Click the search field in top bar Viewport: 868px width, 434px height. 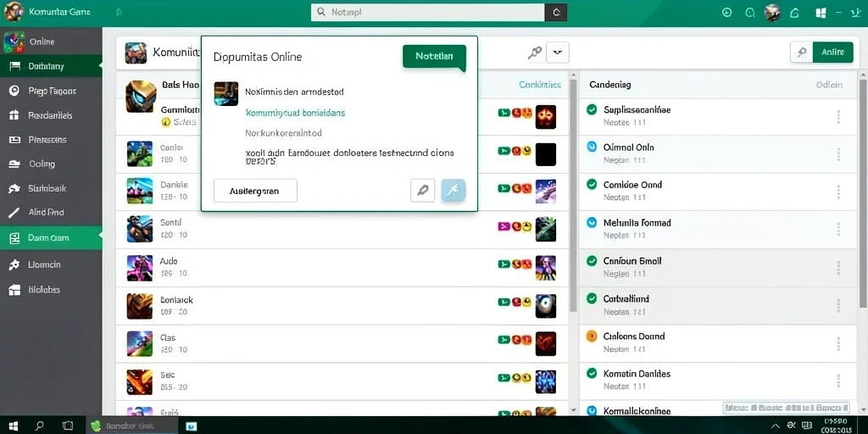coord(428,12)
